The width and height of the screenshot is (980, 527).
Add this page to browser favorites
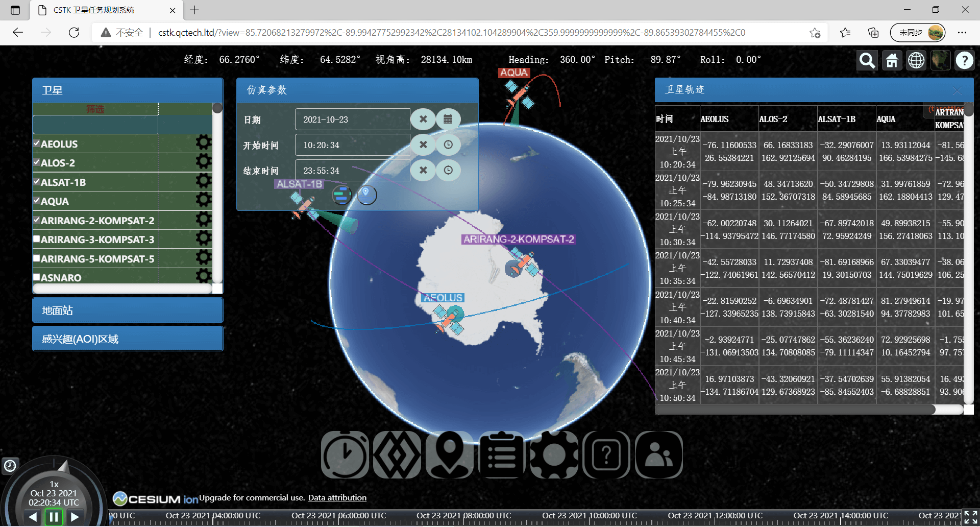point(815,33)
